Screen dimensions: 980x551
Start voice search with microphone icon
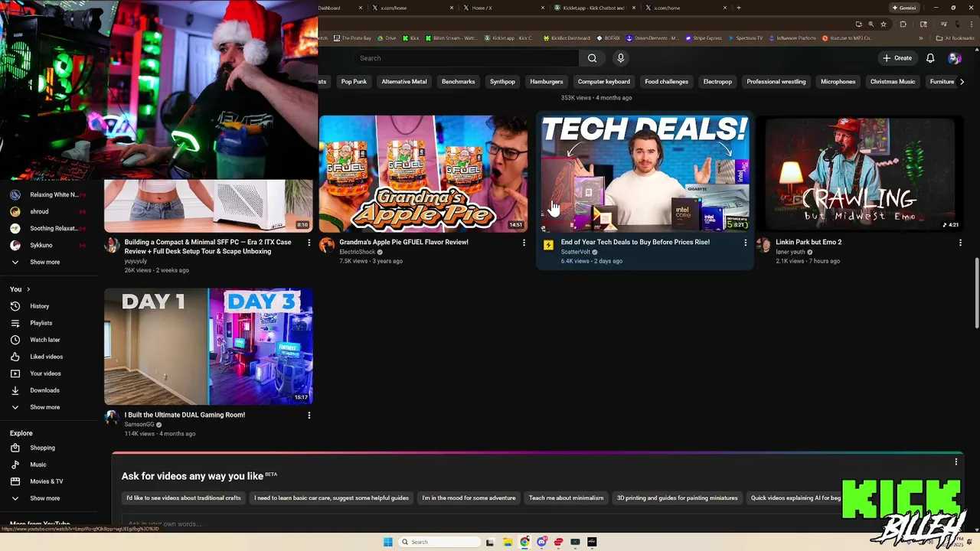pyautogui.click(x=621, y=58)
